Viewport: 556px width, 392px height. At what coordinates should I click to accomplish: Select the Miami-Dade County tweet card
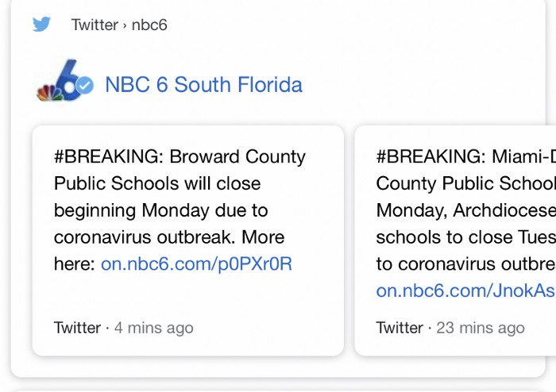[x=455, y=240]
